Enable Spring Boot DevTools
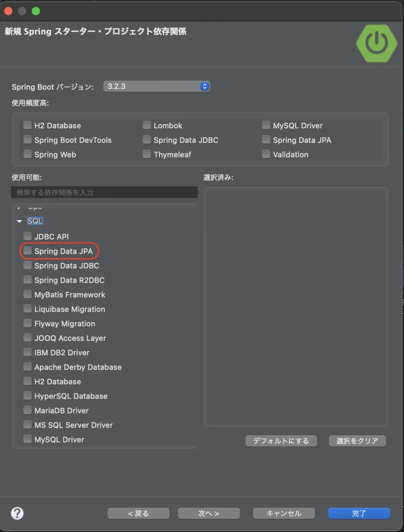The width and height of the screenshot is (404, 532). point(28,140)
